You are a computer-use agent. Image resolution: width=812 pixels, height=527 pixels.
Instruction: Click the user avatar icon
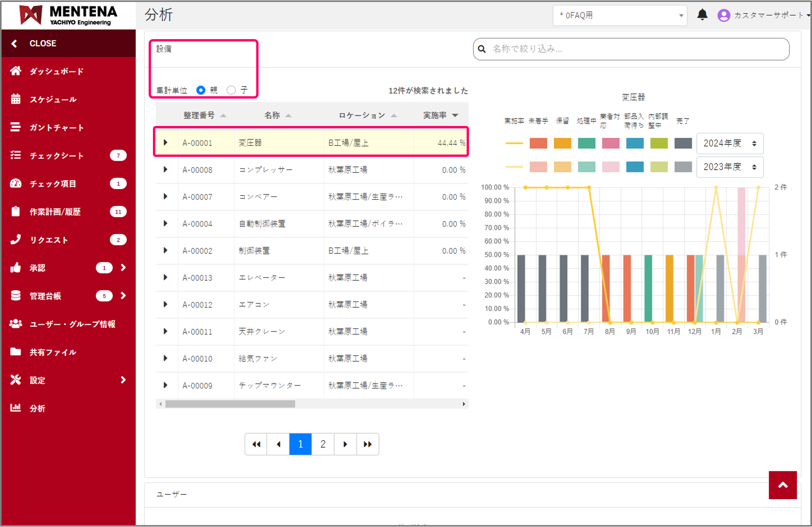click(724, 15)
